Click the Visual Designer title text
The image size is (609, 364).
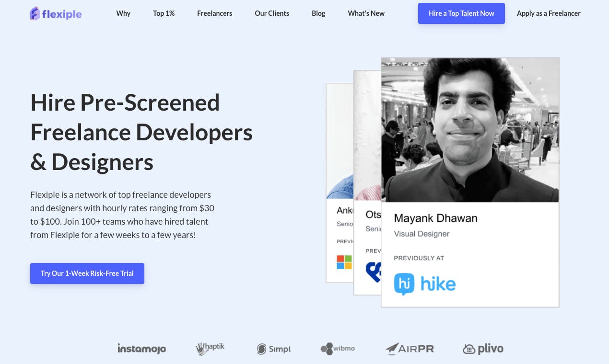click(422, 234)
